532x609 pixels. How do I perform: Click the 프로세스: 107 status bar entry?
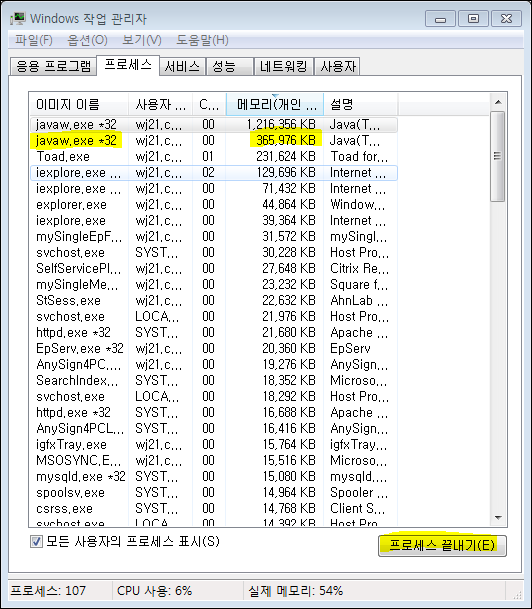click(x=48, y=591)
